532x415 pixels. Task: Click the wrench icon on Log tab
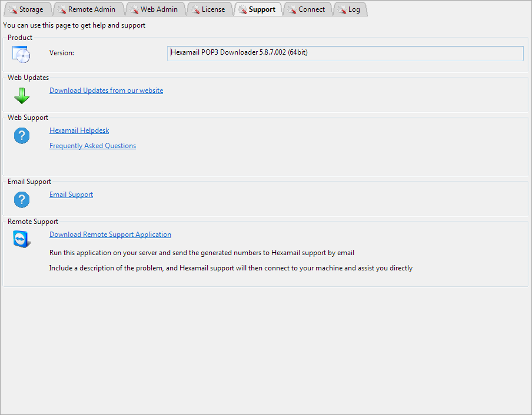(341, 9)
